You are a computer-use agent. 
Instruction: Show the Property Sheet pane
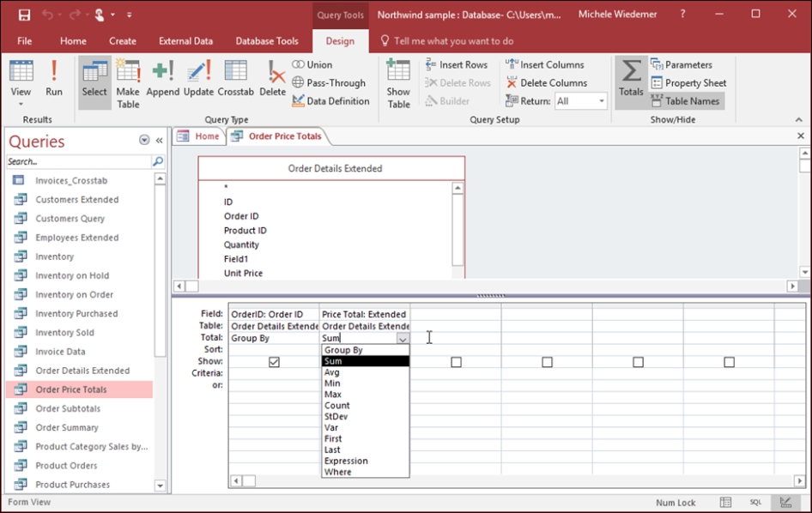[x=688, y=83]
